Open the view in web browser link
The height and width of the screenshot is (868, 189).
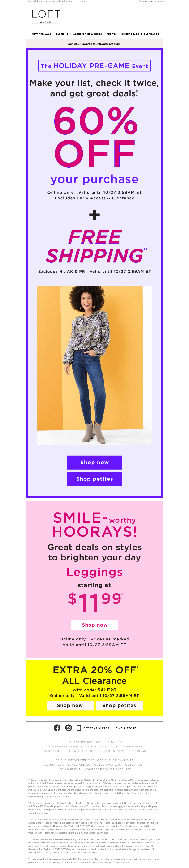[156, 1]
